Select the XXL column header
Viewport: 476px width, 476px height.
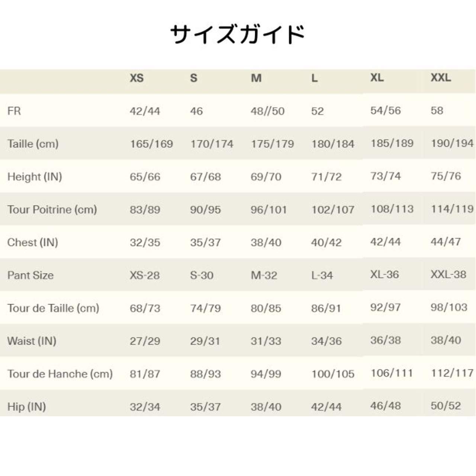(441, 78)
